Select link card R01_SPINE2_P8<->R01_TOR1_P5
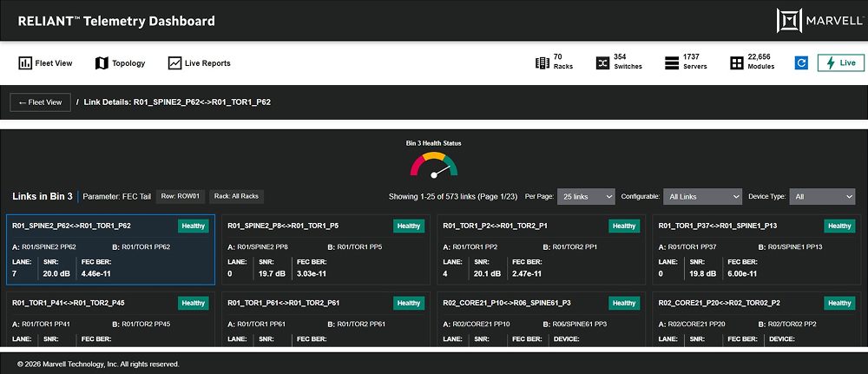Viewport: 868px width, 374px height. pyautogui.click(x=326, y=250)
